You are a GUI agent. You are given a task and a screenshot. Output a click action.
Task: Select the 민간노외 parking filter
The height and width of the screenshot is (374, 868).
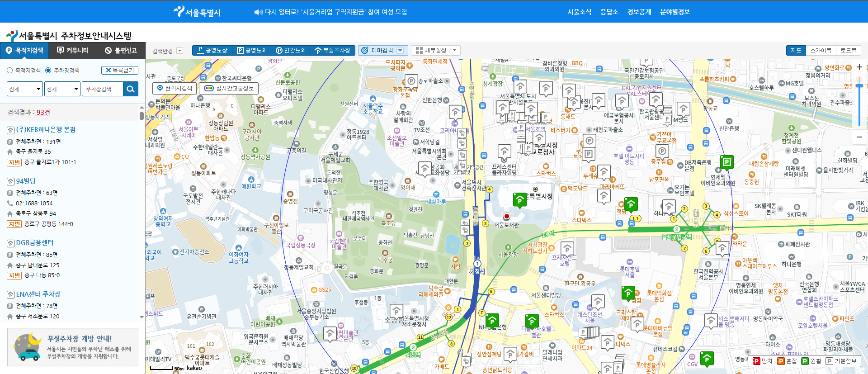point(291,51)
